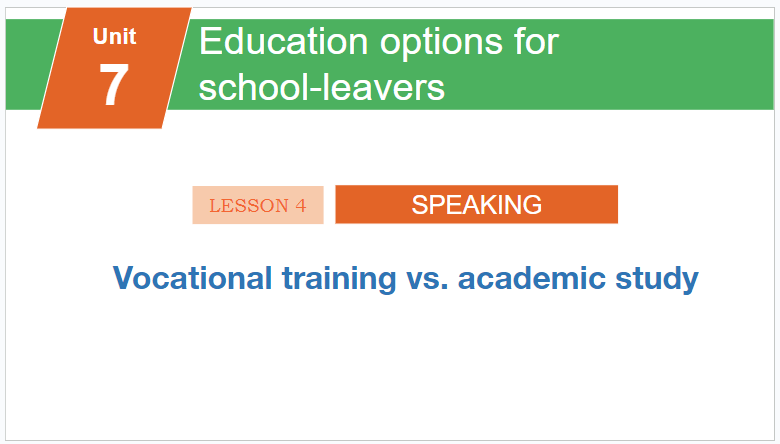The width and height of the screenshot is (780, 444).
Task: Click the word "for" in the header
Action: 537,41
